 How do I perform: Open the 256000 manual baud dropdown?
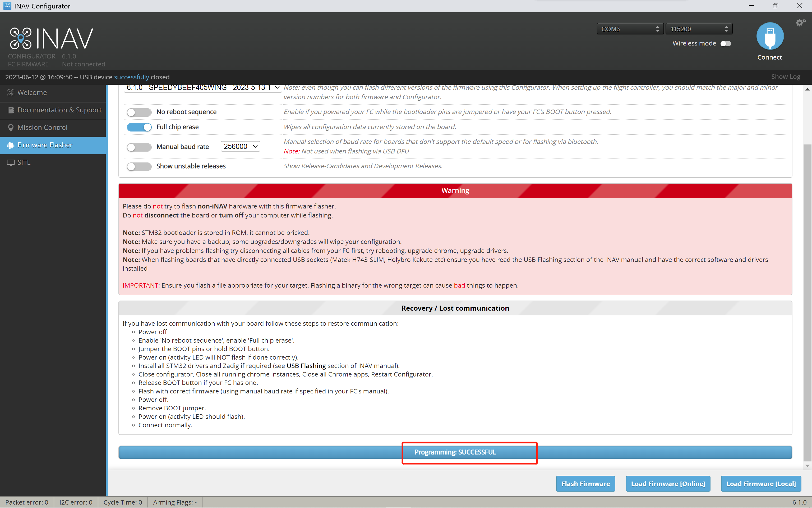pyautogui.click(x=240, y=147)
